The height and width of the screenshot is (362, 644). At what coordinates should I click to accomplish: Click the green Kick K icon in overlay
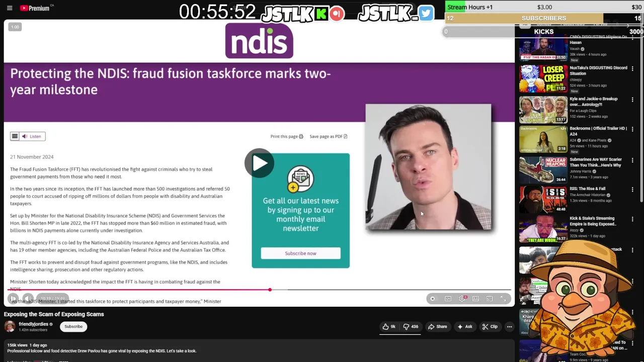(x=321, y=14)
